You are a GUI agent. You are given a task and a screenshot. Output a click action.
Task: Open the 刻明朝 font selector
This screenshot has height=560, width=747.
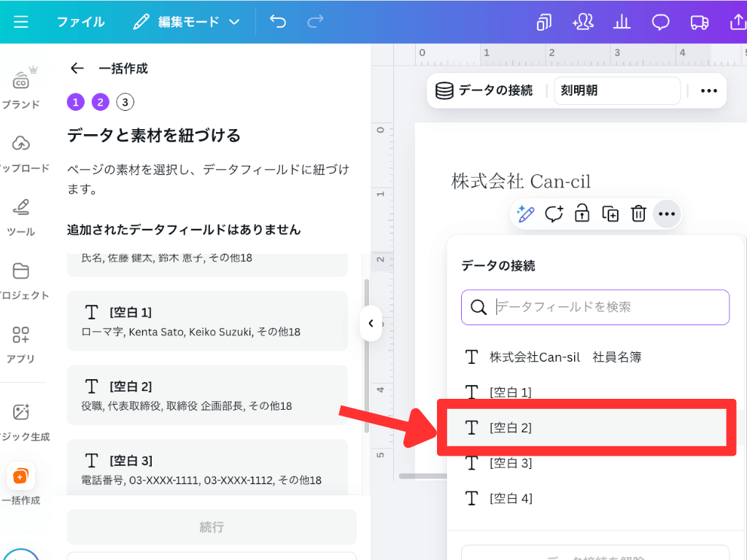coord(617,90)
